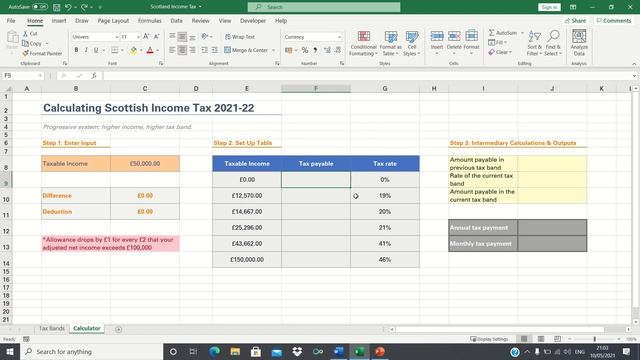
Task: Click the Analyze Data button
Action: 579,43
